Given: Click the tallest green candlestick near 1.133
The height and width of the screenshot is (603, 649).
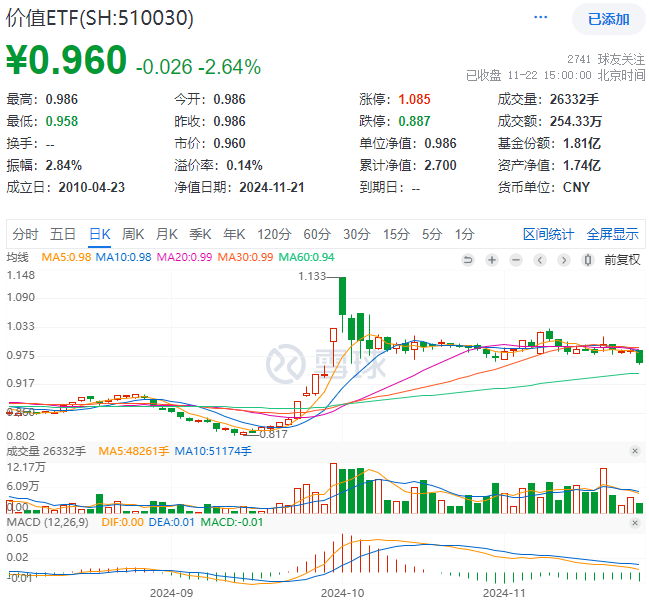Looking at the screenshot, I should tap(342, 297).
